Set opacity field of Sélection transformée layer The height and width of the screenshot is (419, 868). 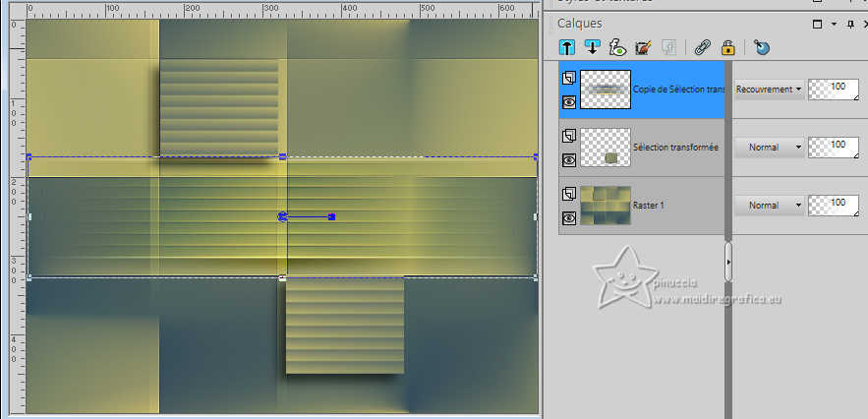point(834,148)
